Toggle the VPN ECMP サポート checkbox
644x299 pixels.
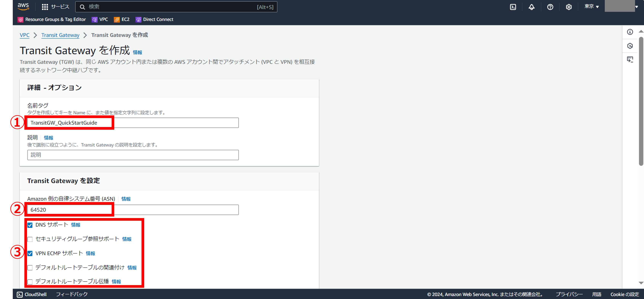(x=30, y=253)
